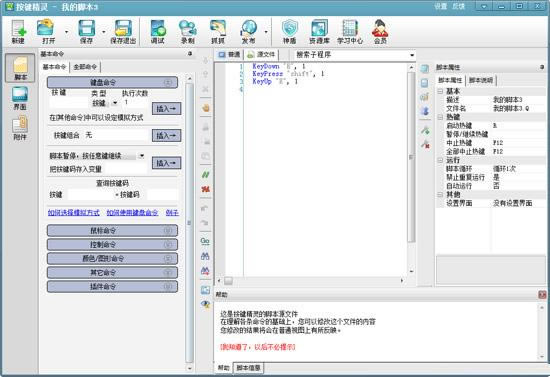Open the 资源库 resource library

click(319, 32)
